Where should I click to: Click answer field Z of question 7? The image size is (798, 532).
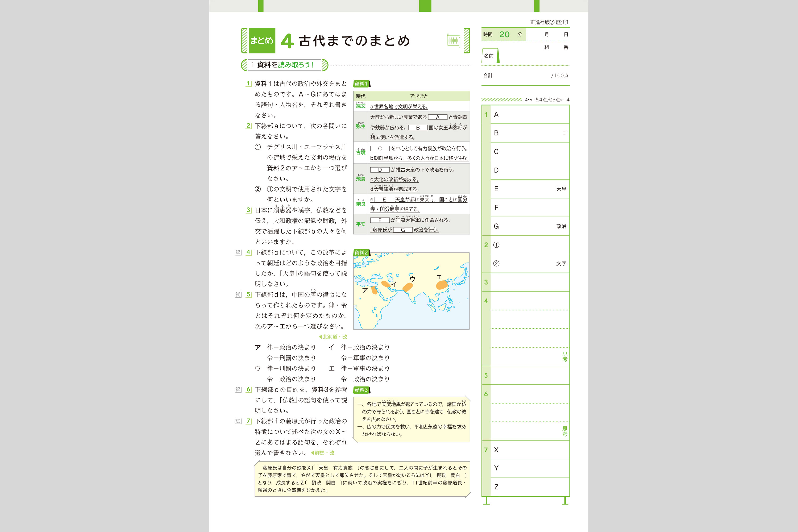(530, 487)
